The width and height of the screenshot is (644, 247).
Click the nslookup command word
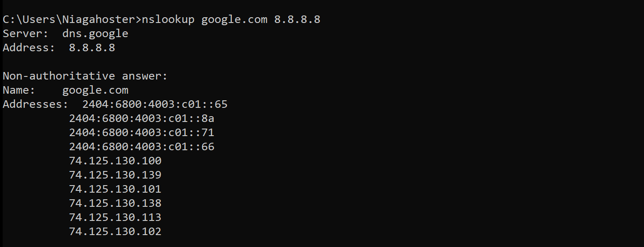[x=168, y=20]
